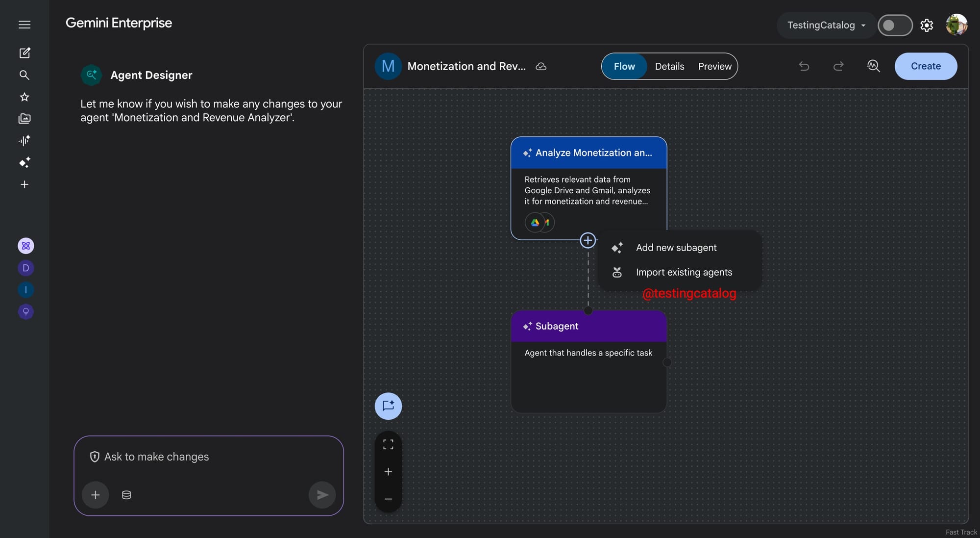
Task: Select Import existing agents option
Action: click(684, 272)
